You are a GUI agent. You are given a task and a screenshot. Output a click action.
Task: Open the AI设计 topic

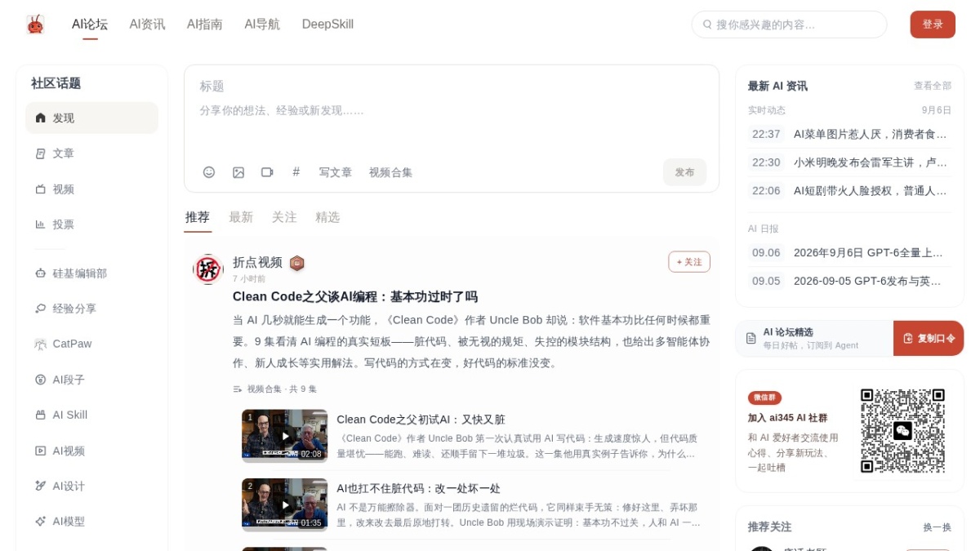91,486
